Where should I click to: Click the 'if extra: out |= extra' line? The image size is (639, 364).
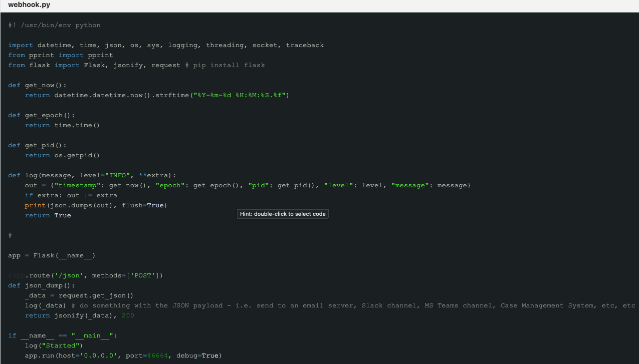click(x=71, y=195)
